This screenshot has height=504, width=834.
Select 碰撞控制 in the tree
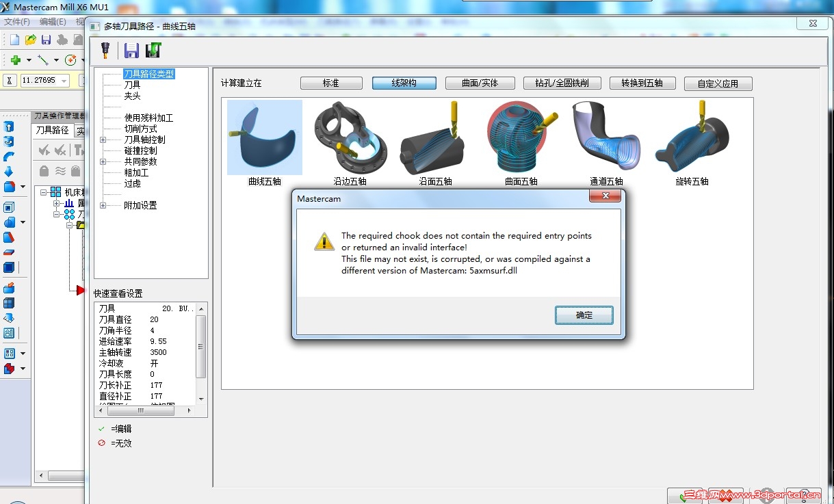tap(140, 150)
